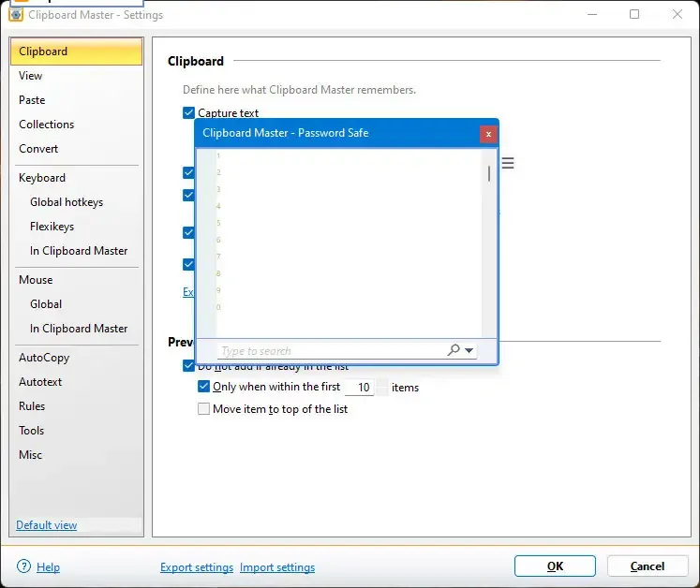The height and width of the screenshot is (588, 700).
Task: Open the Paste settings category
Action: pyautogui.click(x=76, y=100)
